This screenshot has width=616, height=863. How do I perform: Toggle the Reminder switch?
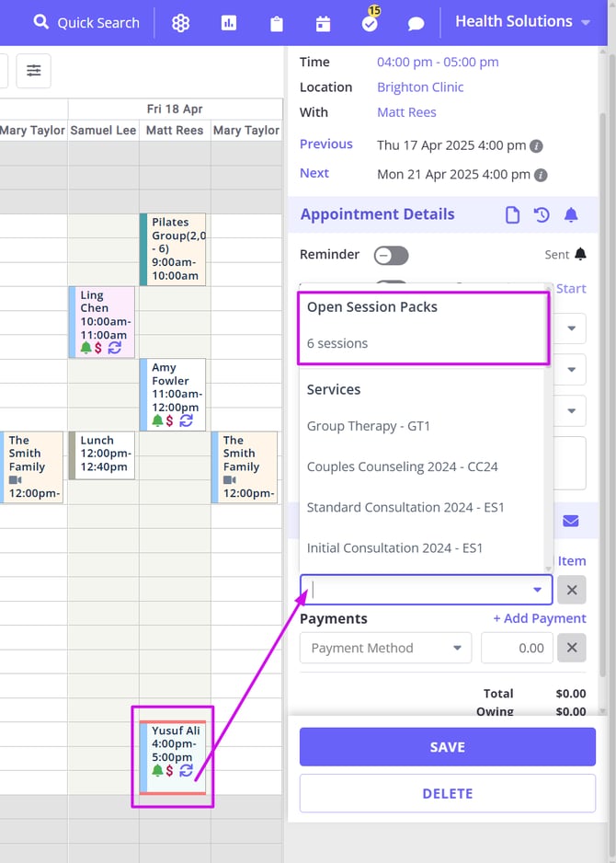point(391,256)
